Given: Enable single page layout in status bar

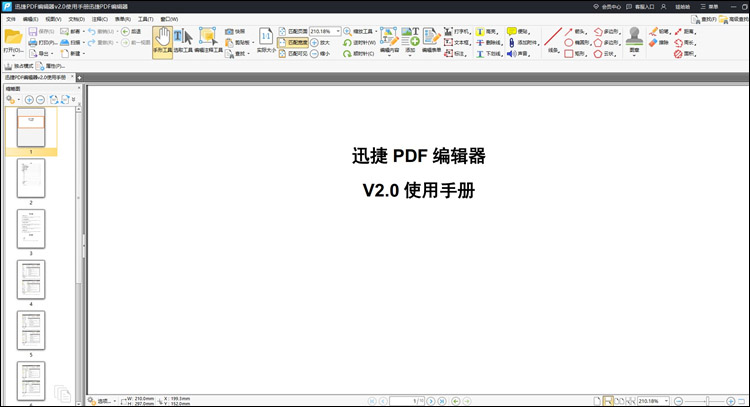Looking at the screenshot, I should [x=597, y=401].
